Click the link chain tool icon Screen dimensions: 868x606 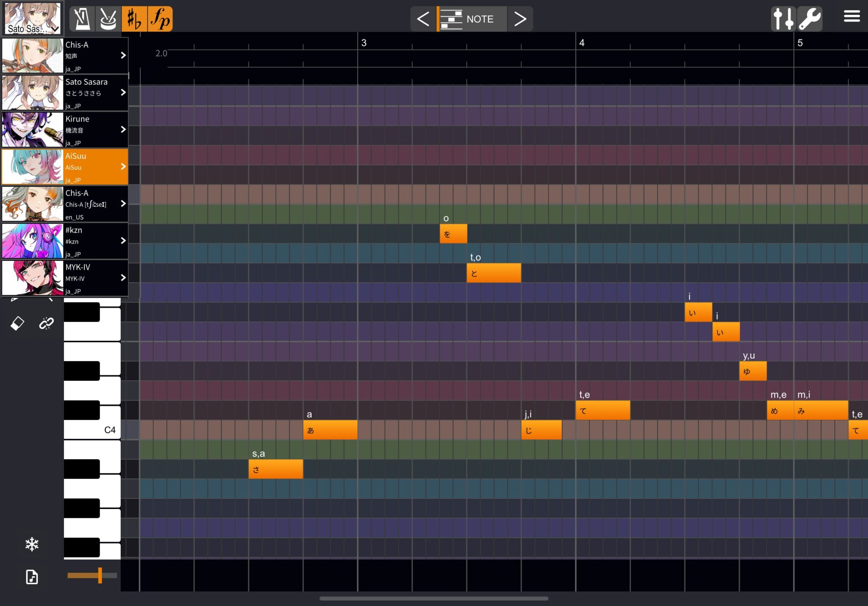click(46, 324)
